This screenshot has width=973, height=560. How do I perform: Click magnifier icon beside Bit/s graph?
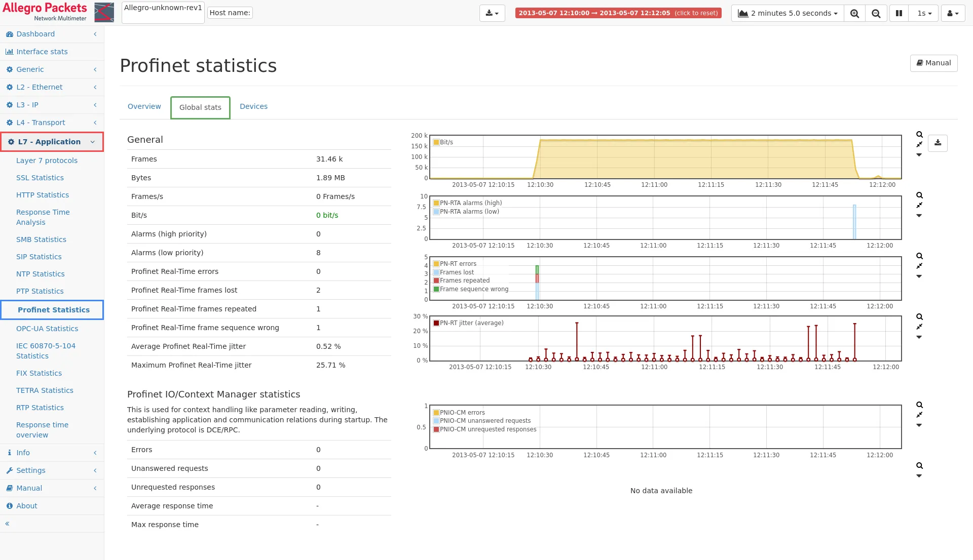919,135
